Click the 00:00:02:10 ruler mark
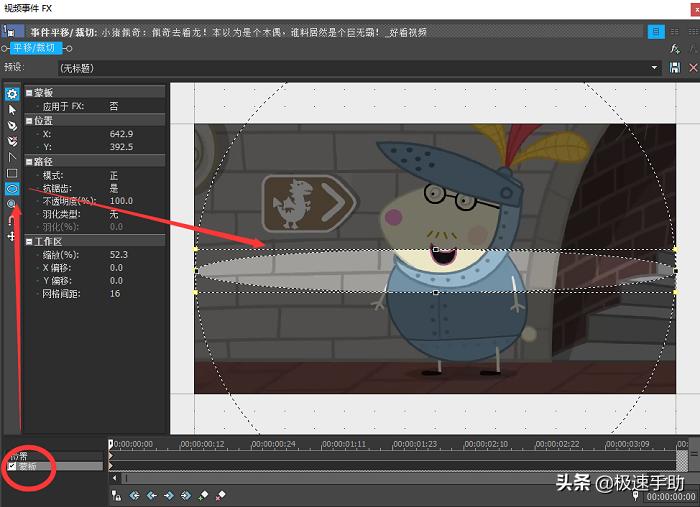700x507 pixels. pos(486,444)
